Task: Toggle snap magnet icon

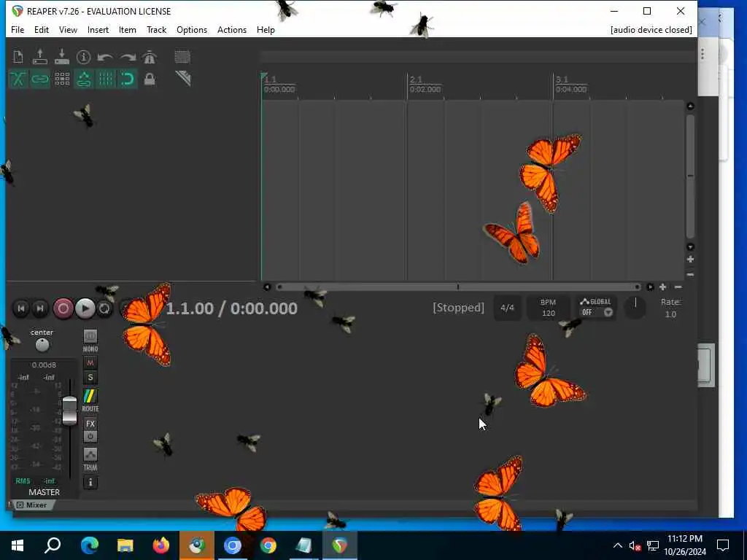Action: point(128,79)
